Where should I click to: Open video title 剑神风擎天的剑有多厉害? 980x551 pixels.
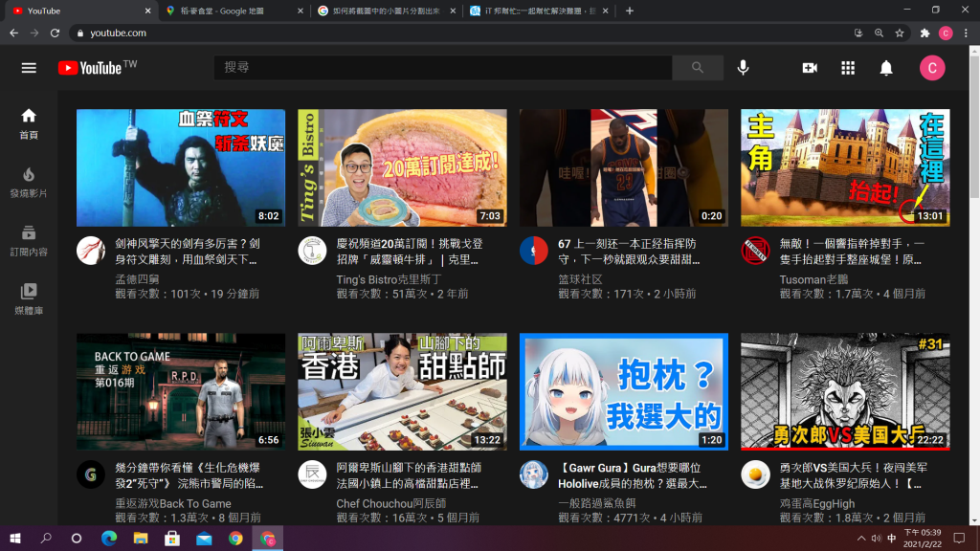[x=188, y=252]
